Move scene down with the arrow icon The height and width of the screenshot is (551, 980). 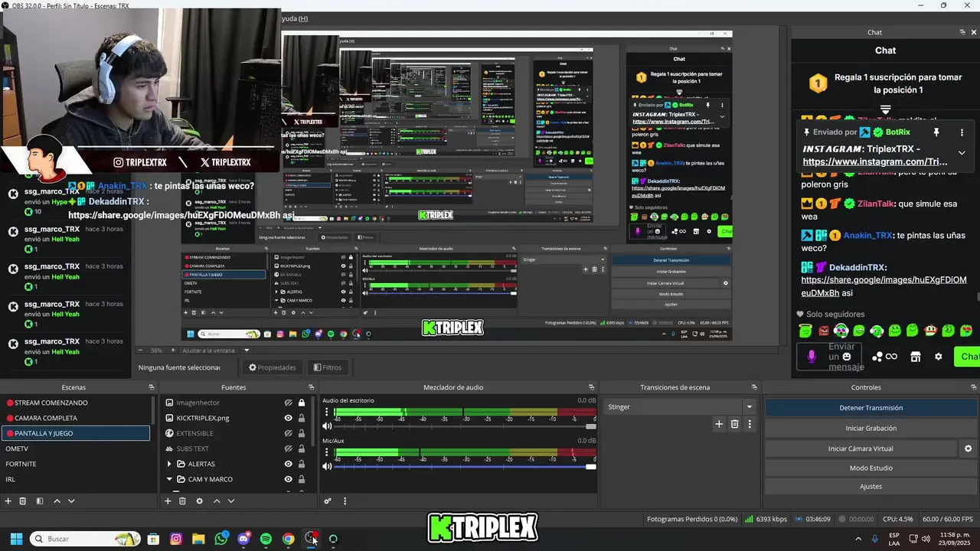tap(71, 501)
